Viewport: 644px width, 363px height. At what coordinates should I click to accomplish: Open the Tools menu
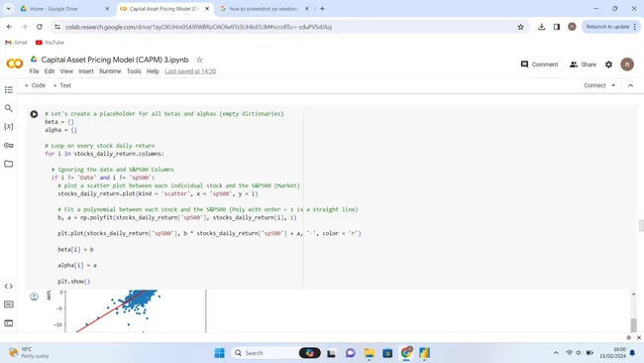[x=134, y=71]
